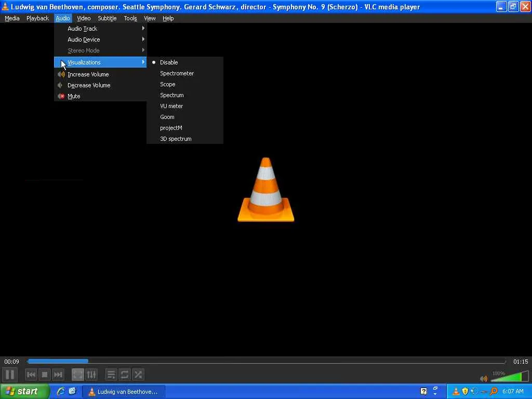Select Ludwig van Beethoven taskbar button

(124, 392)
